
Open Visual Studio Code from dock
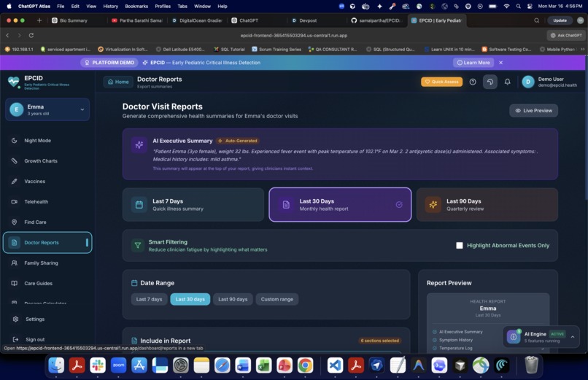click(x=335, y=365)
